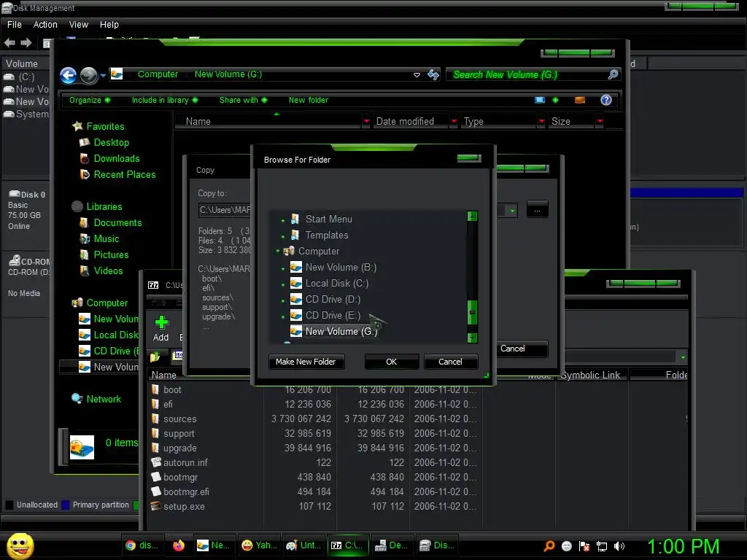Select Downloads in Favorites
747x560 pixels.
(117, 158)
